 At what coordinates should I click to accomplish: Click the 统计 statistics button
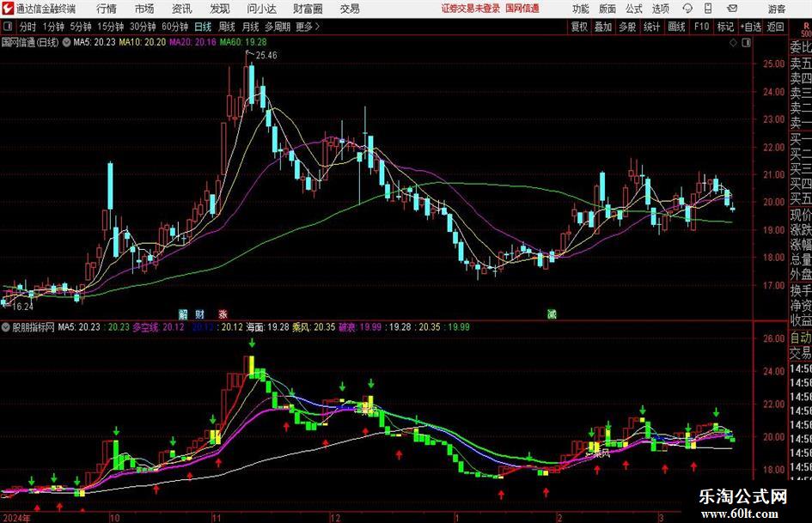[x=651, y=27]
